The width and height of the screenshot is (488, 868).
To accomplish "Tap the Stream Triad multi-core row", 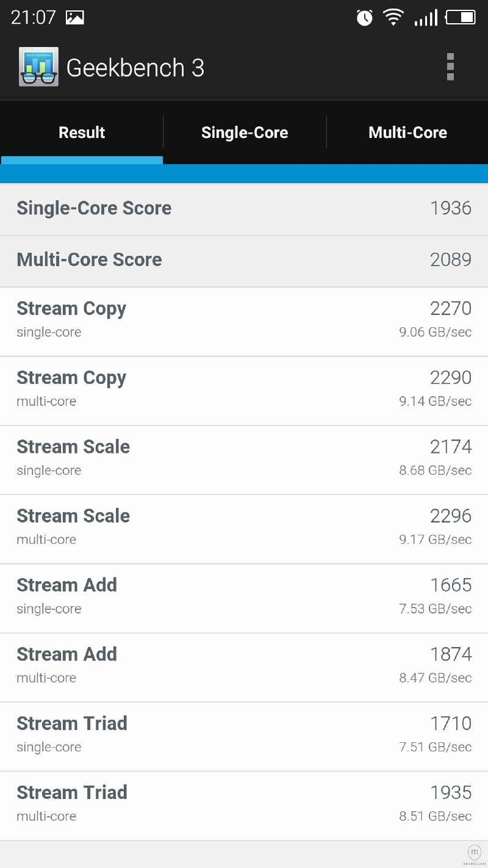I will pos(244,805).
